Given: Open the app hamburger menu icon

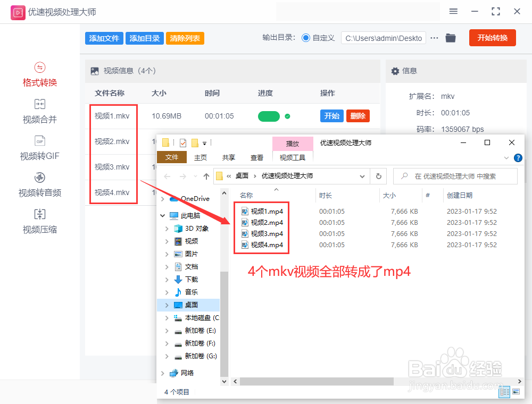Looking at the screenshot, I should pos(453,11).
